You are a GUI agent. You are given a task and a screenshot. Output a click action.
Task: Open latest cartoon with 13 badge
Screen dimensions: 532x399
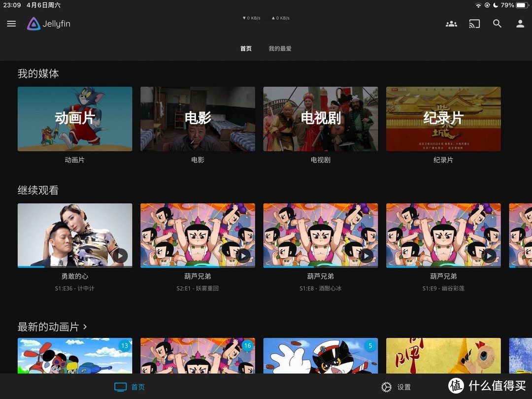click(75, 356)
